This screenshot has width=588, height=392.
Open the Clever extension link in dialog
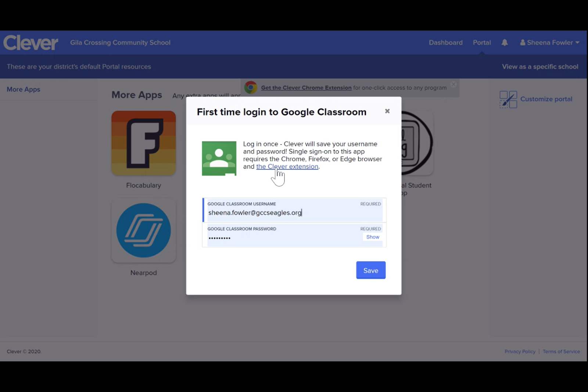[287, 166]
